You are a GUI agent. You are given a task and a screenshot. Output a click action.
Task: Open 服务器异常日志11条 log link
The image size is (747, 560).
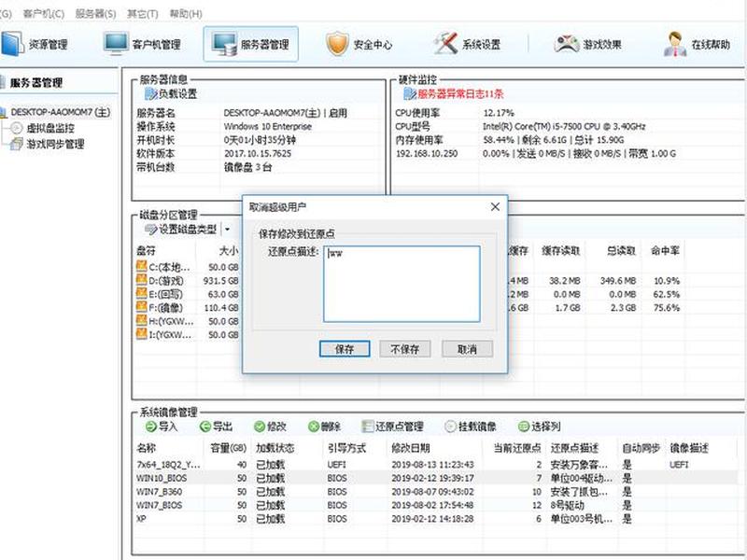pos(460,94)
